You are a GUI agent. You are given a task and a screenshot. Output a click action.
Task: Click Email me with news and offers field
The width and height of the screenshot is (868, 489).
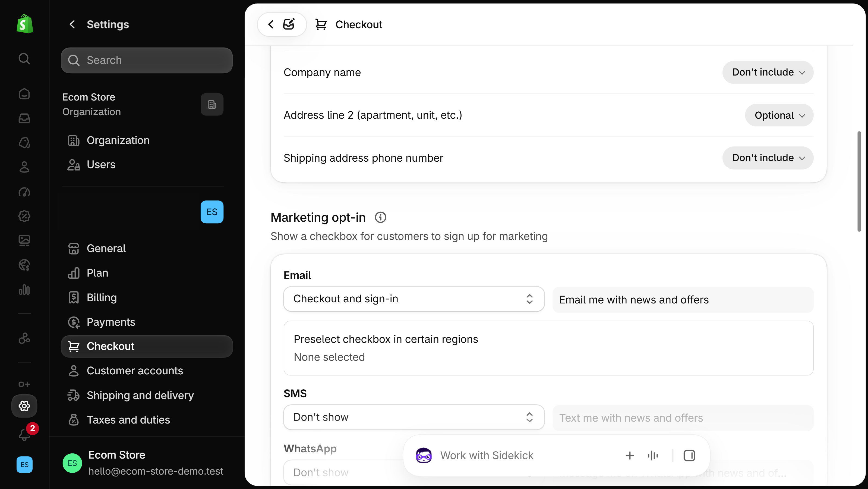[x=683, y=300]
